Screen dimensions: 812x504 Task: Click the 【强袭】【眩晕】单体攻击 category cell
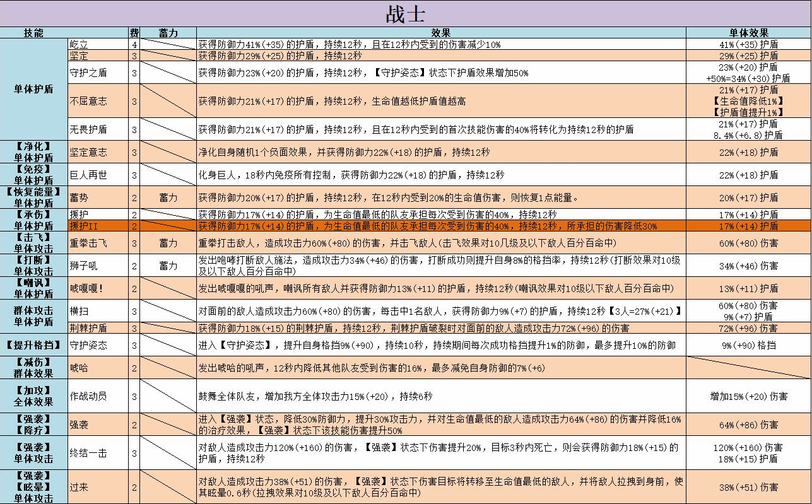pos(33,487)
